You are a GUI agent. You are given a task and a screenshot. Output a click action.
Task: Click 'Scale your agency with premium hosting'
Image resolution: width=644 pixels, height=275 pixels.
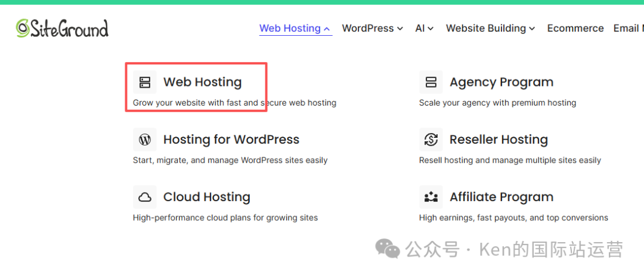pyautogui.click(x=497, y=103)
